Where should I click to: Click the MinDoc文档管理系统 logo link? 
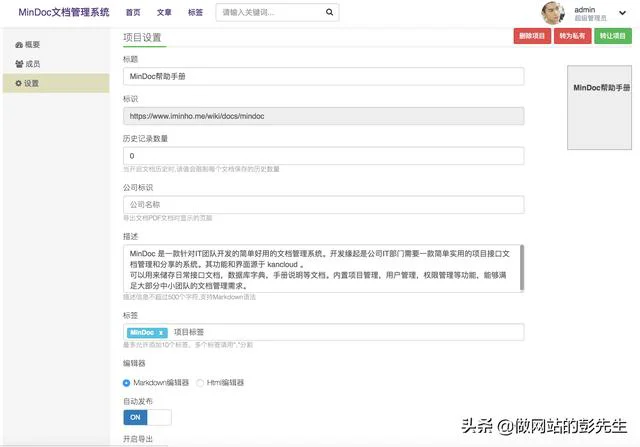[64, 12]
